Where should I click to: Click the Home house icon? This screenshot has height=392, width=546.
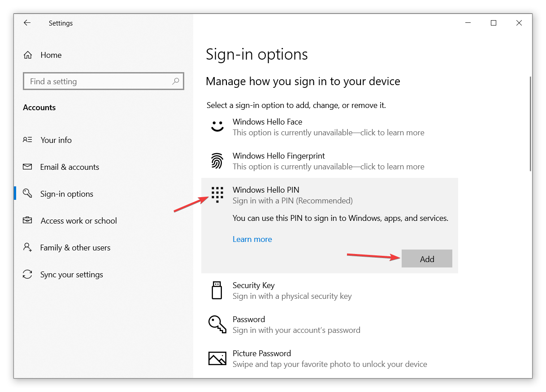coord(28,55)
